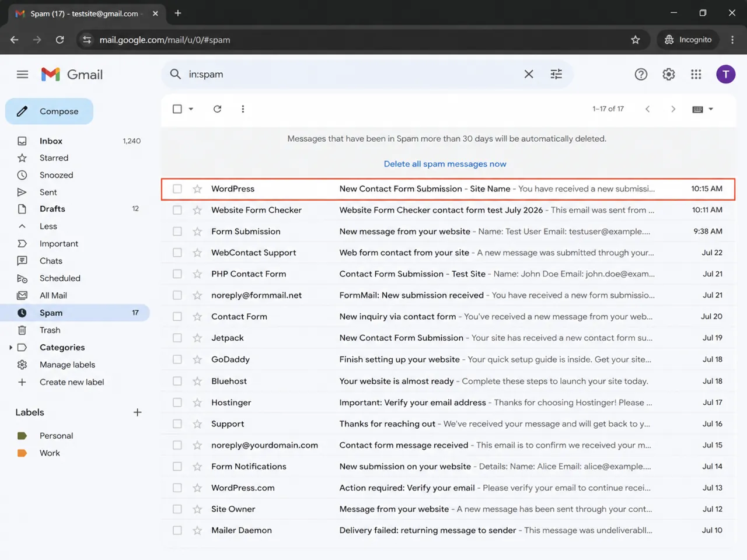
Task: Open email from noreply@yourdomain.com
Action: point(448,445)
